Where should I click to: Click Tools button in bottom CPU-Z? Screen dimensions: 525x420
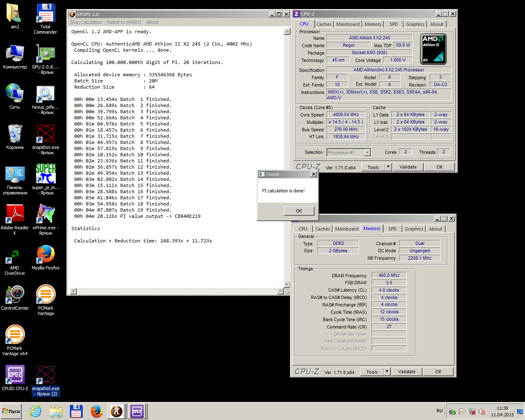click(x=372, y=372)
